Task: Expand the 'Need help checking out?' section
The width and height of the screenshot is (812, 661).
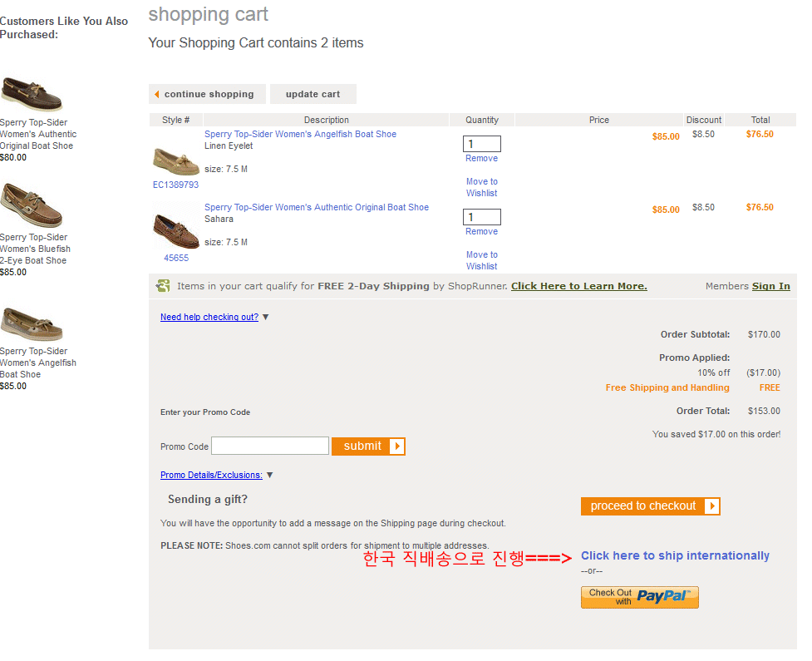Action: point(209,317)
